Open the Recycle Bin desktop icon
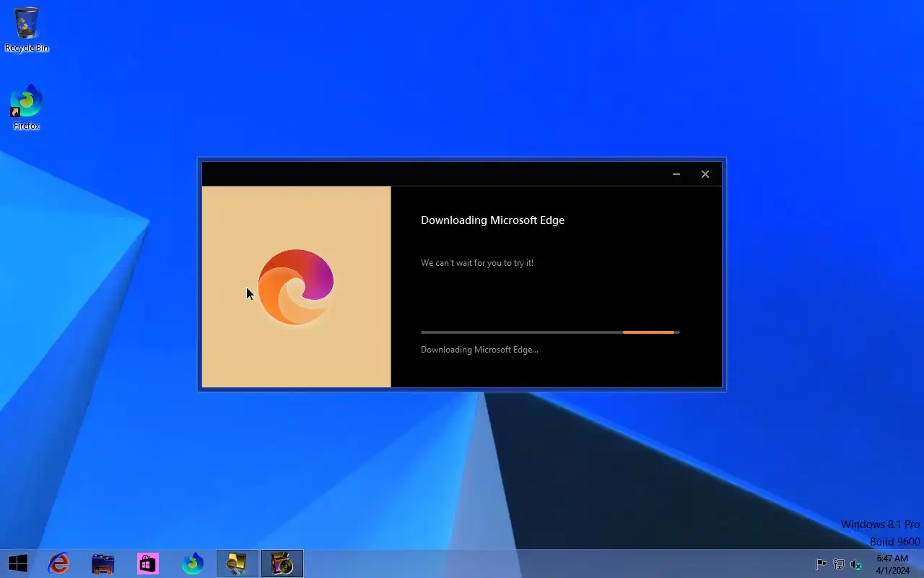This screenshot has height=578, width=924. coord(27,29)
